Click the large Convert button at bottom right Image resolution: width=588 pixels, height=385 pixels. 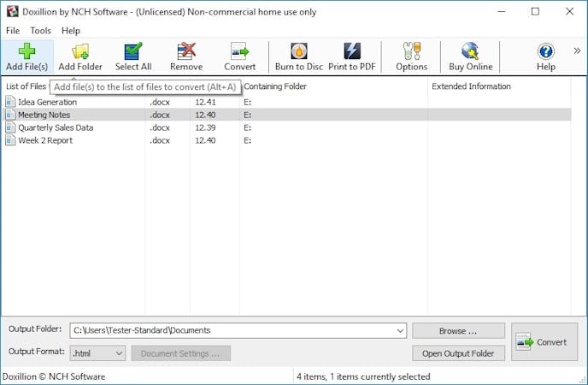coord(544,342)
